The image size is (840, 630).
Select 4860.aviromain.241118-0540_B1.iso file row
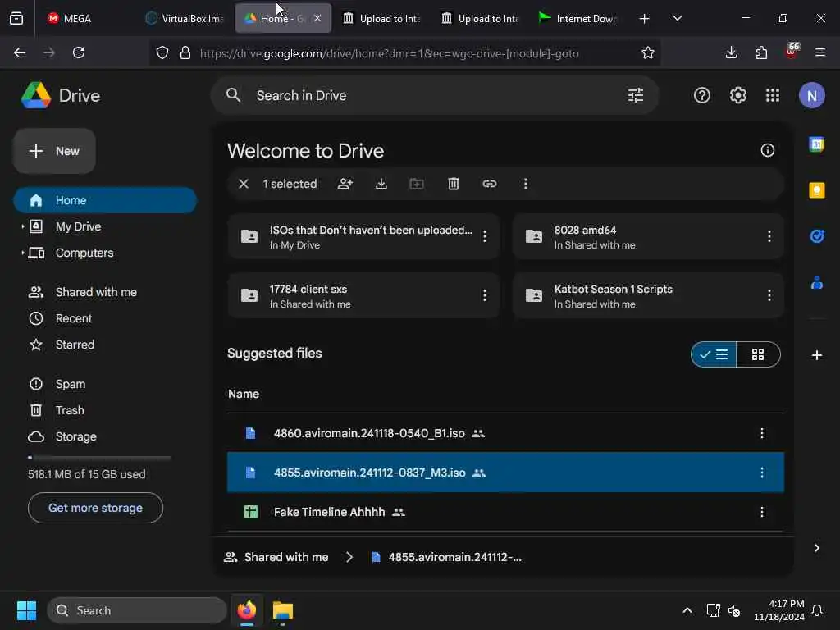[x=505, y=433]
